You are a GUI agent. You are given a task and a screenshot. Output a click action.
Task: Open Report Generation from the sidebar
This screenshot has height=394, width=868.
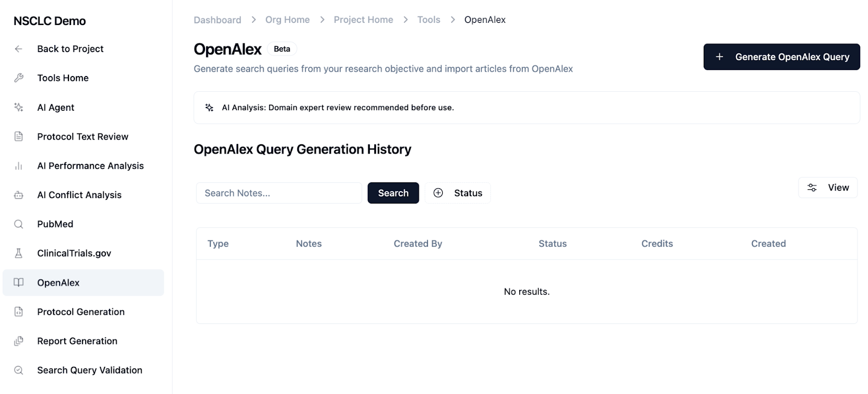coord(77,341)
